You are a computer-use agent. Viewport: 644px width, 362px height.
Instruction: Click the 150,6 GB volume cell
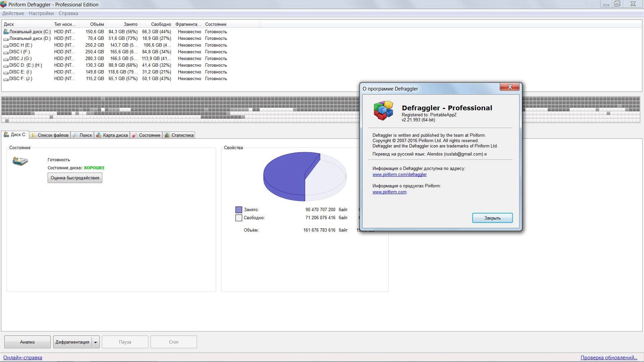tap(95, 32)
